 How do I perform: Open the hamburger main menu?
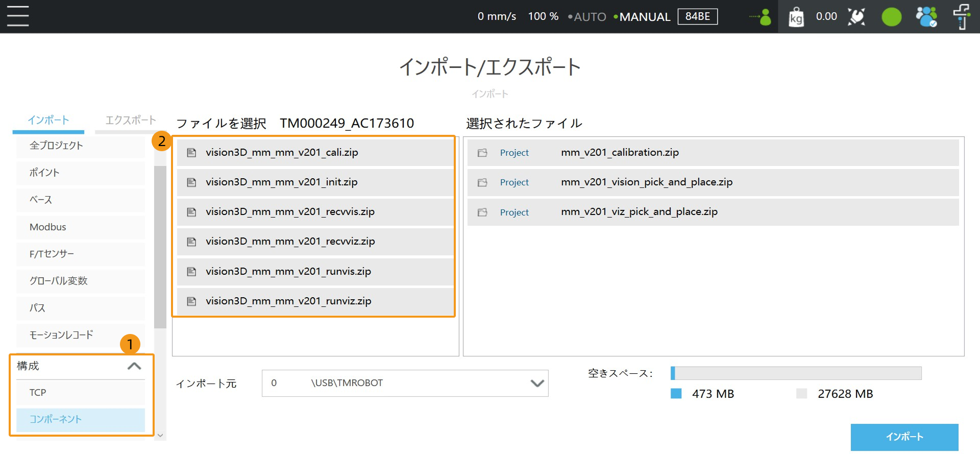(18, 16)
